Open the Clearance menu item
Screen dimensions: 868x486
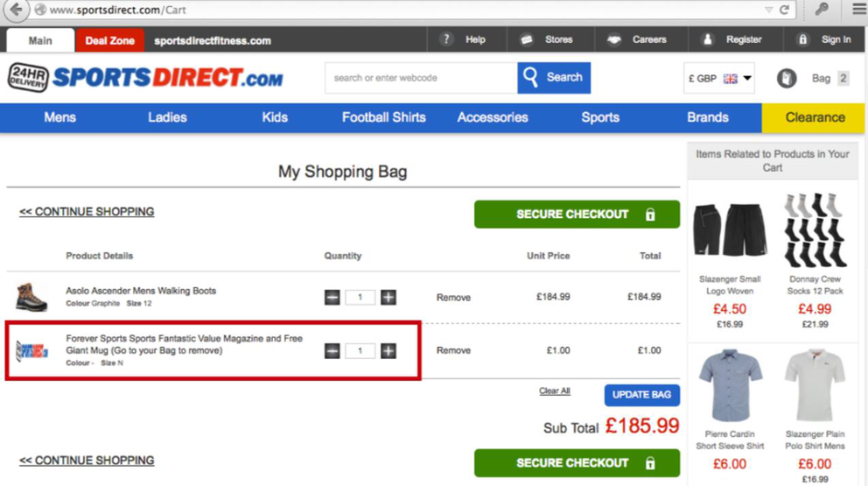pos(814,117)
